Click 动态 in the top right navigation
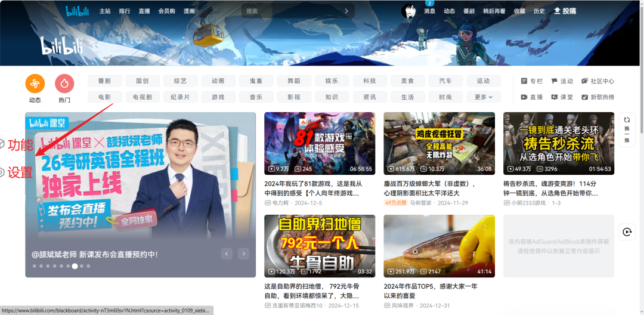This screenshot has height=315, width=644. 450,11
